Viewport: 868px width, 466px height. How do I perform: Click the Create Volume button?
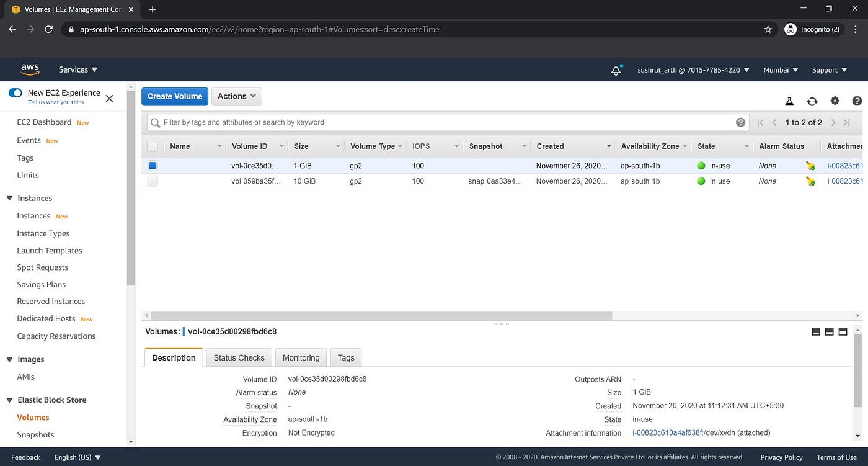click(x=175, y=96)
